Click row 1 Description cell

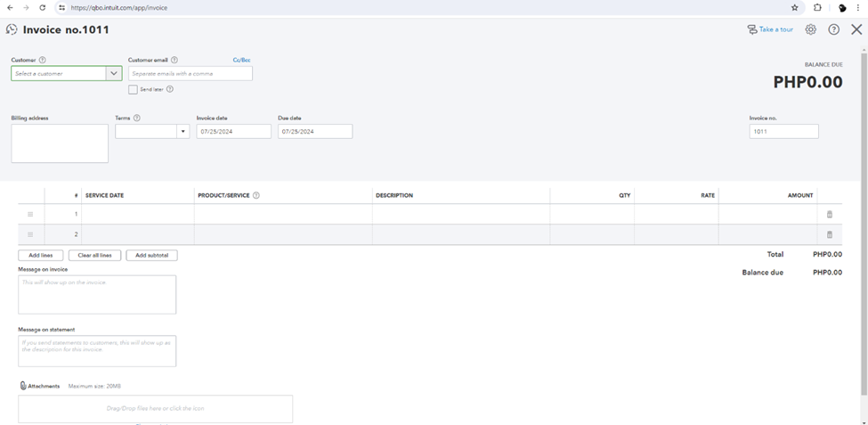461,214
